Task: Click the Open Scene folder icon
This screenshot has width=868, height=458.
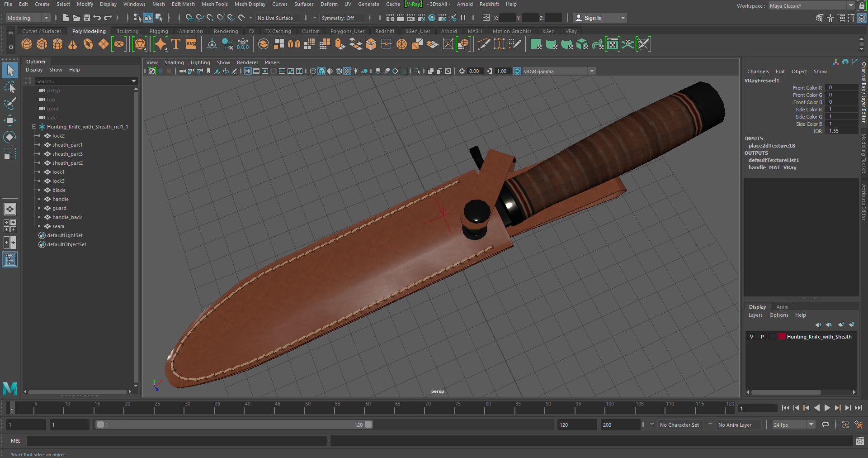Action: (x=76, y=18)
